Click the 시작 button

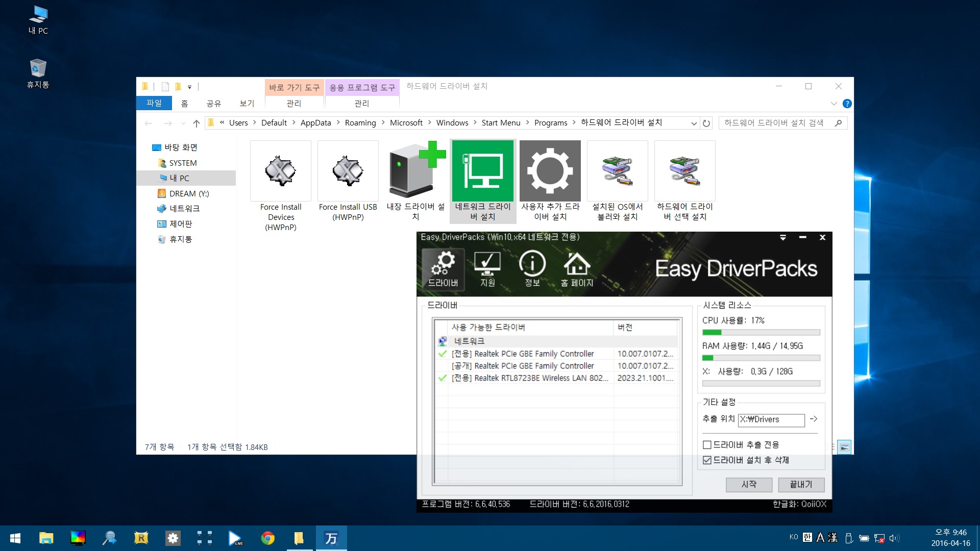click(749, 484)
